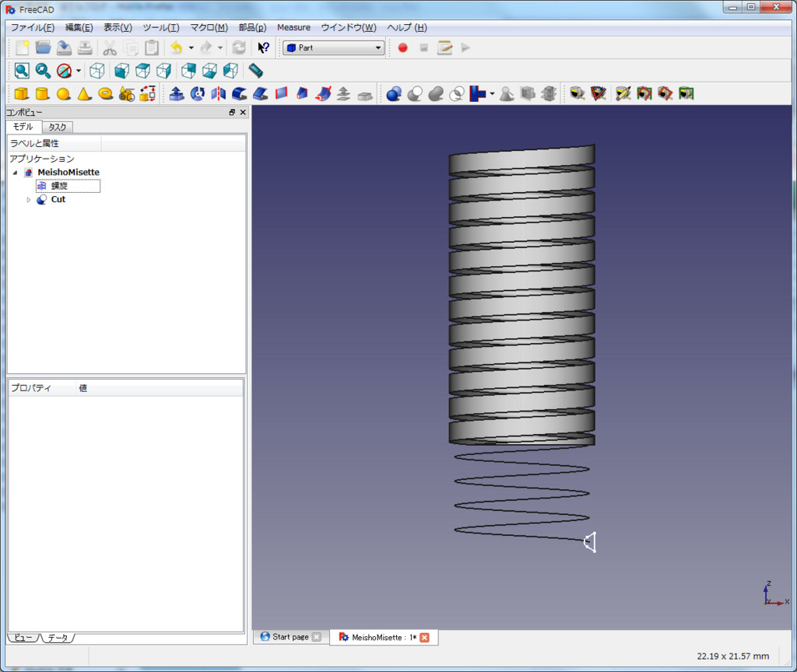
Task: Open the join tools dropdown arrow
Action: 492,93
